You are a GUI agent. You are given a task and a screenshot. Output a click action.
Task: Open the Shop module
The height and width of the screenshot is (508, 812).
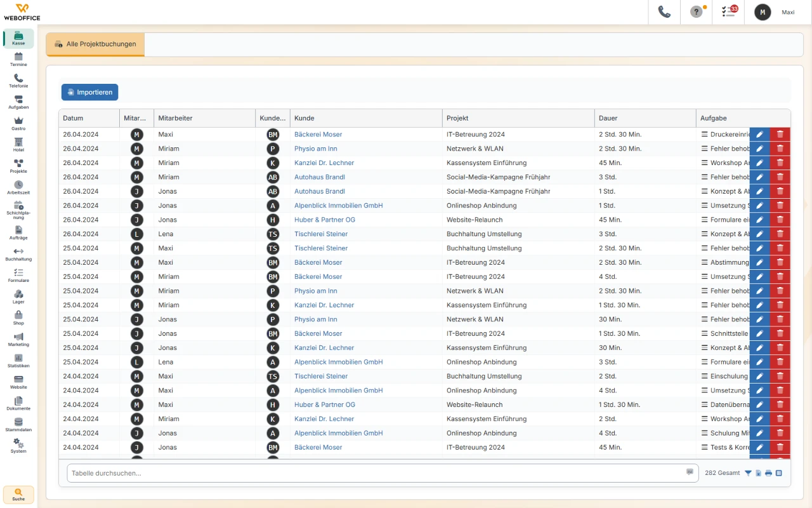pos(18,318)
